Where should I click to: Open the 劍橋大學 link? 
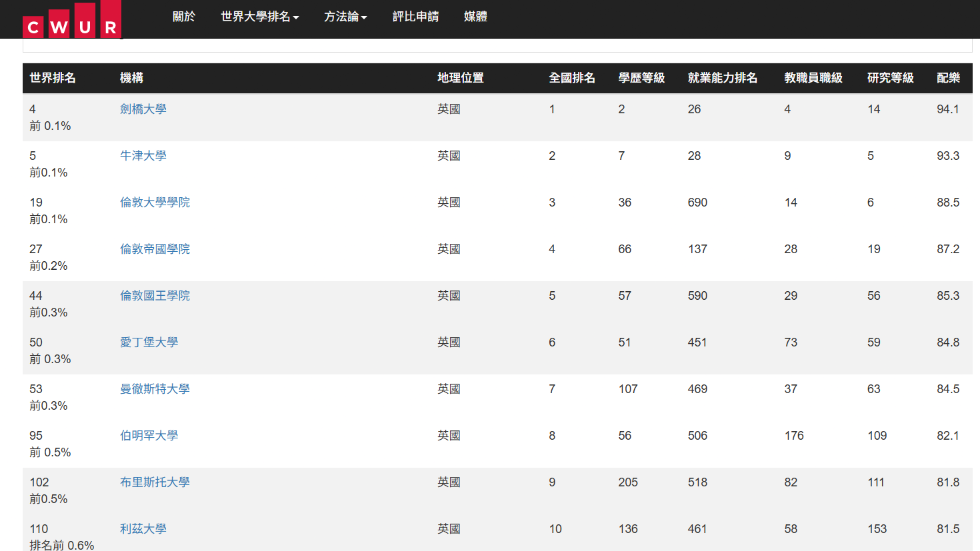143,109
